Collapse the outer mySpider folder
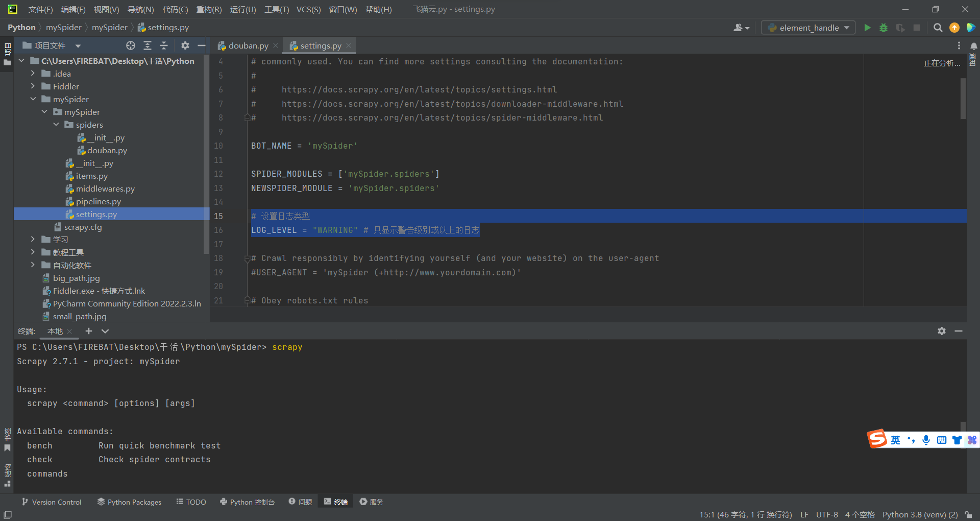Viewport: 980px width, 521px height. point(33,99)
